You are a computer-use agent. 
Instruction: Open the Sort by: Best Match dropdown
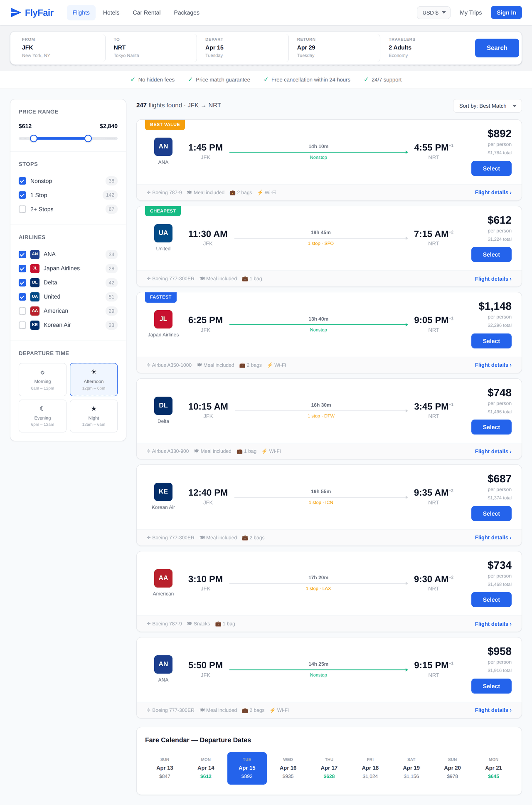tap(487, 106)
